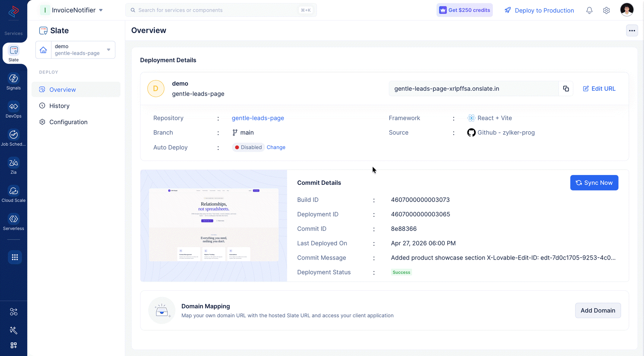
Task: Focus the services search field
Action: click(x=221, y=10)
